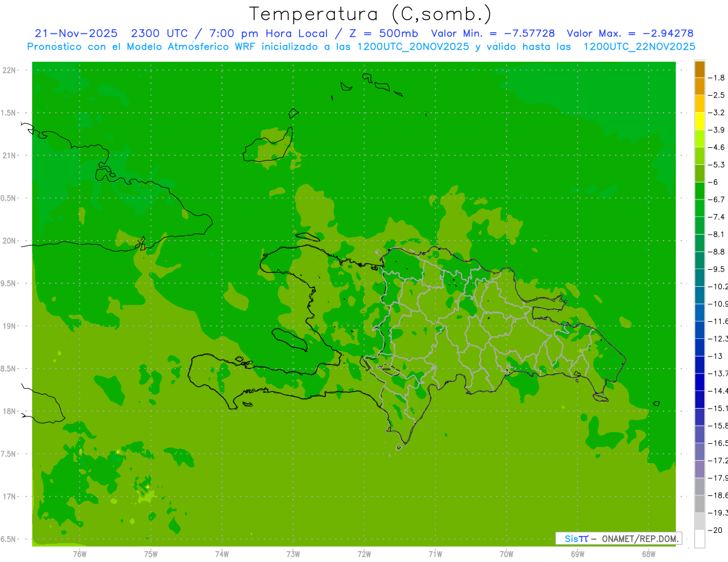The height and width of the screenshot is (562, 728).
Task: Click the '-5.3' color scale value
Action: click(716, 165)
